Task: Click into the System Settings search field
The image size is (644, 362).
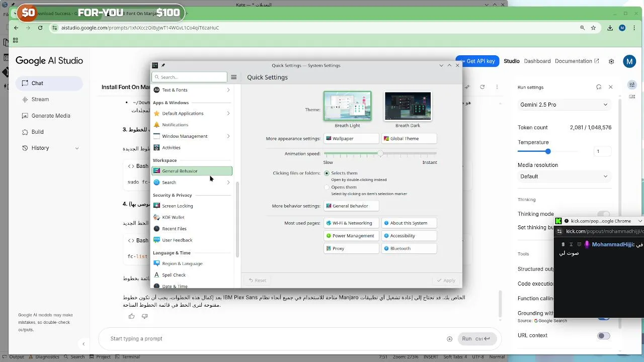Action: click(x=190, y=77)
